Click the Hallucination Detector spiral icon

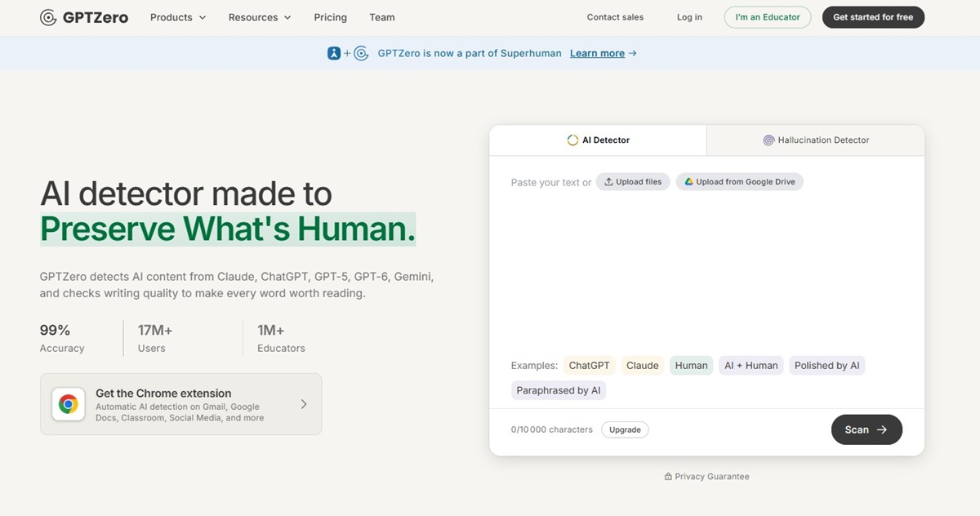(x=768, y=140)
